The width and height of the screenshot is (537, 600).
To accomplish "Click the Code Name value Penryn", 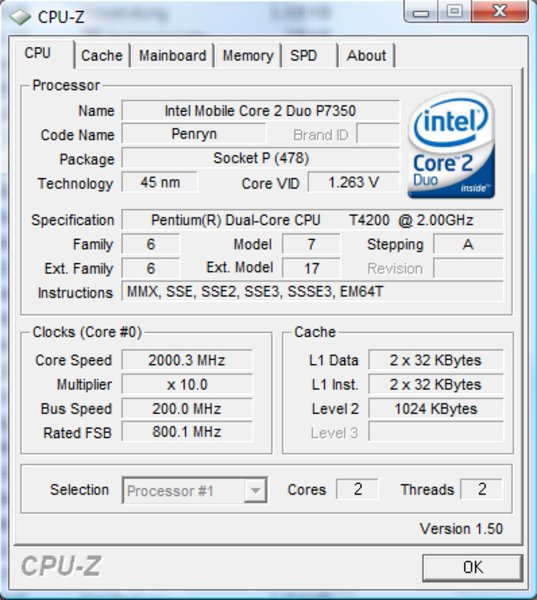I will (194, 134).
